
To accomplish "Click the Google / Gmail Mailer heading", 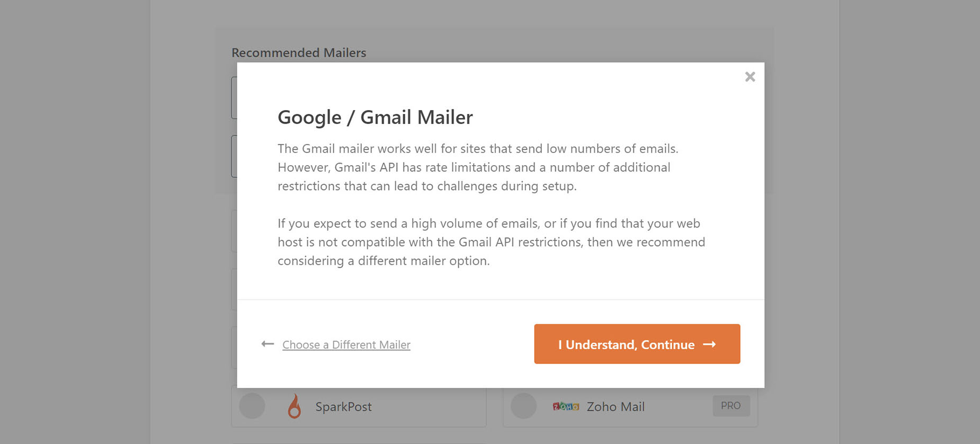I will 375,117.
